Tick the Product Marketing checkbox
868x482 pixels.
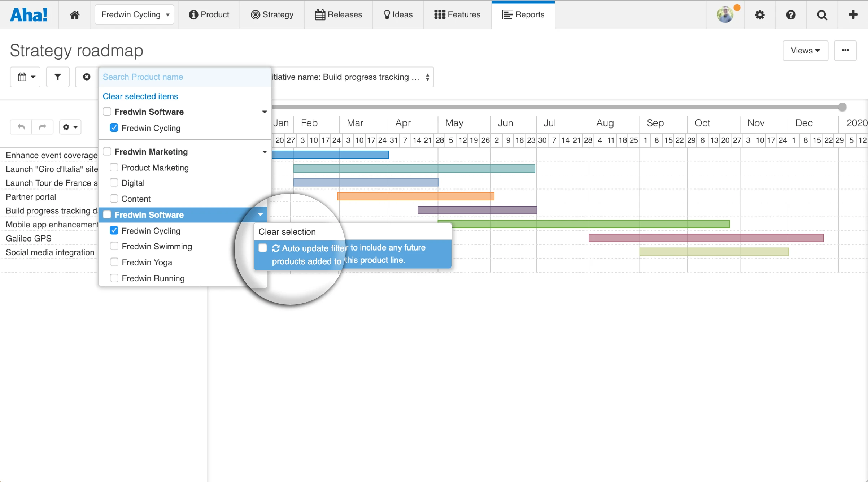[114, 168]
